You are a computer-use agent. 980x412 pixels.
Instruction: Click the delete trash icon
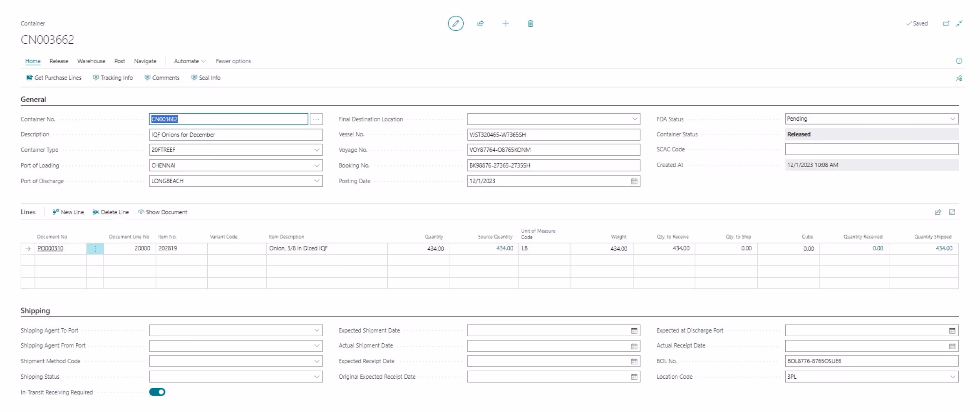coord(530,23)
